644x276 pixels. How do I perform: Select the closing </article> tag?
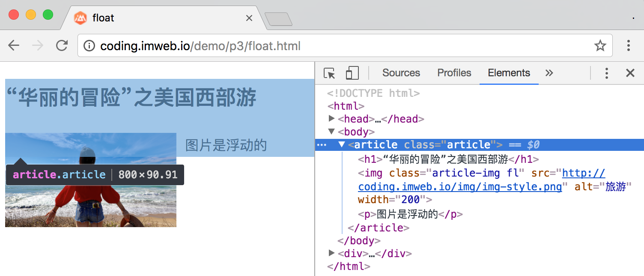(379, 228)
